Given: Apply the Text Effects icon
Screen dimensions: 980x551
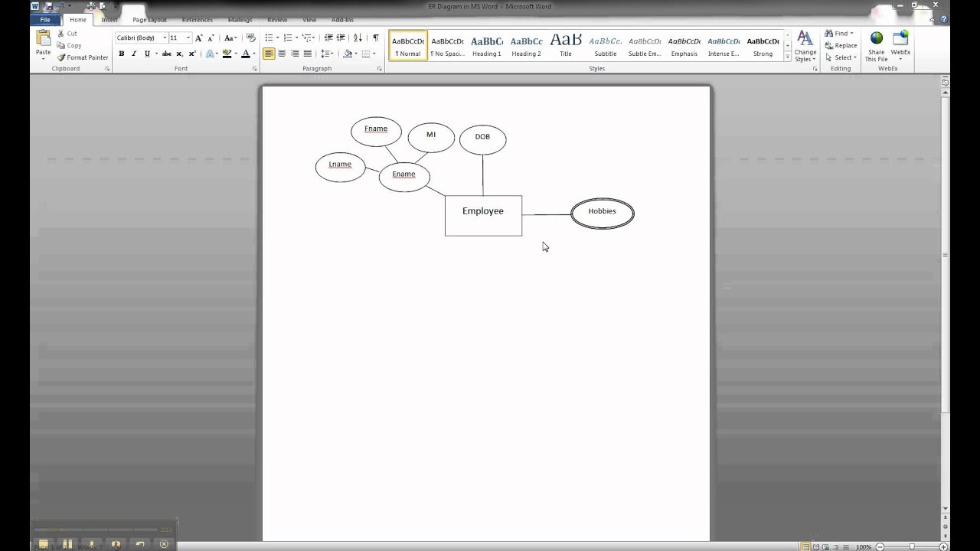Looking at the screenshot, I should click(211, 54).
